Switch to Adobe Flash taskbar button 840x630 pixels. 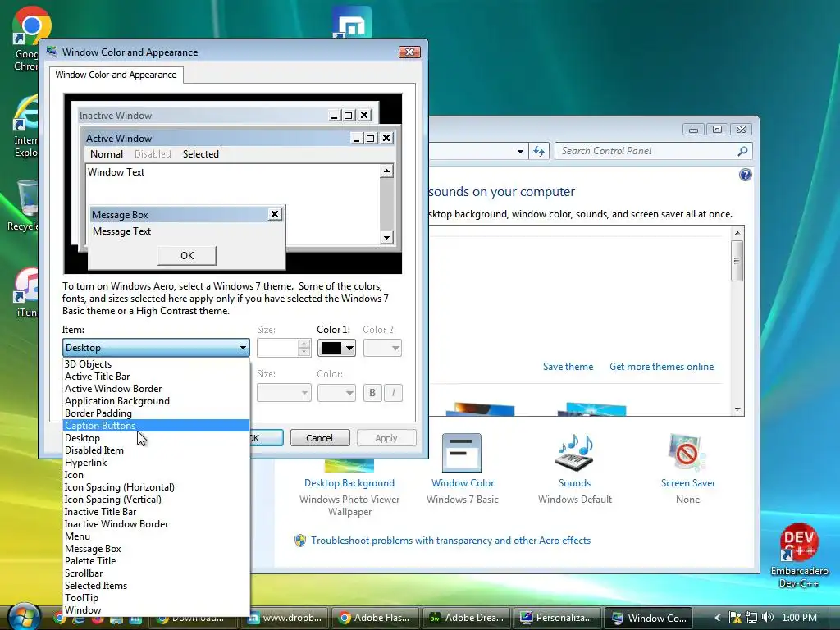[376, 618]
